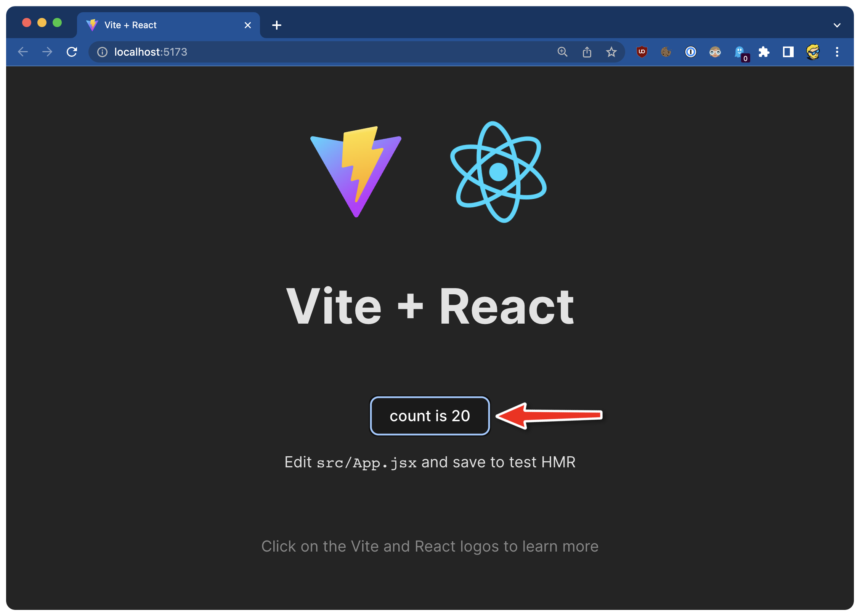This screenshot has height=616, width=860.
Task: Click the count is 20 button
Action: (x=430, y=416)
